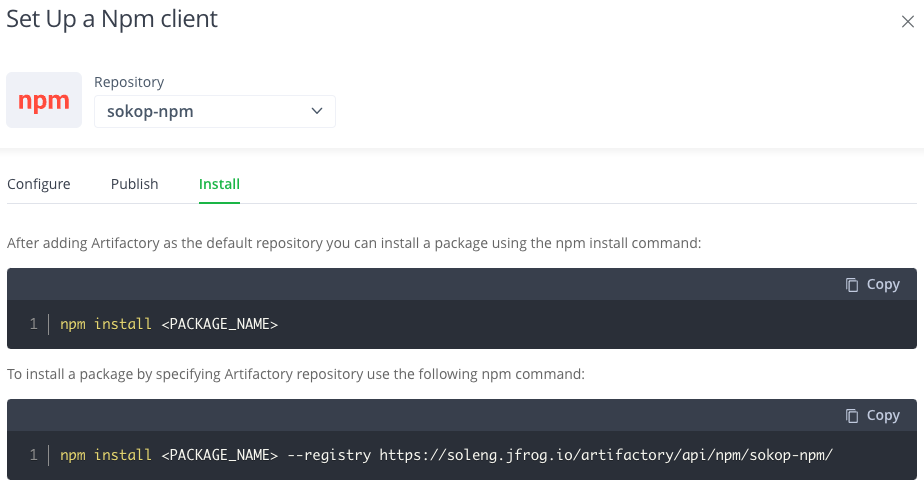
Task: Open the sokop-npm Repository dropdown
Action: point(214,111)
